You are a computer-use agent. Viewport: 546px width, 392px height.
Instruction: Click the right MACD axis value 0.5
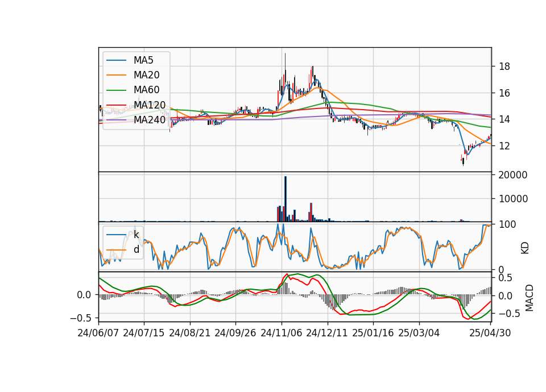point(505,278)
